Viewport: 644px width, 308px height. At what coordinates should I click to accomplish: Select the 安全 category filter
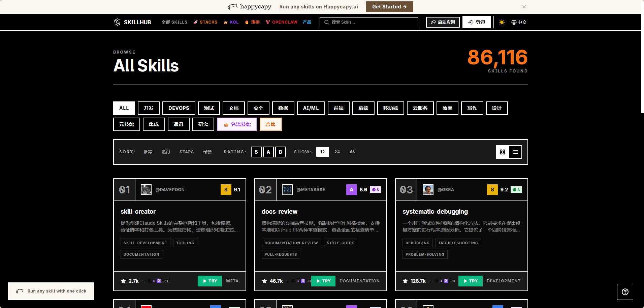coord(258,108)
